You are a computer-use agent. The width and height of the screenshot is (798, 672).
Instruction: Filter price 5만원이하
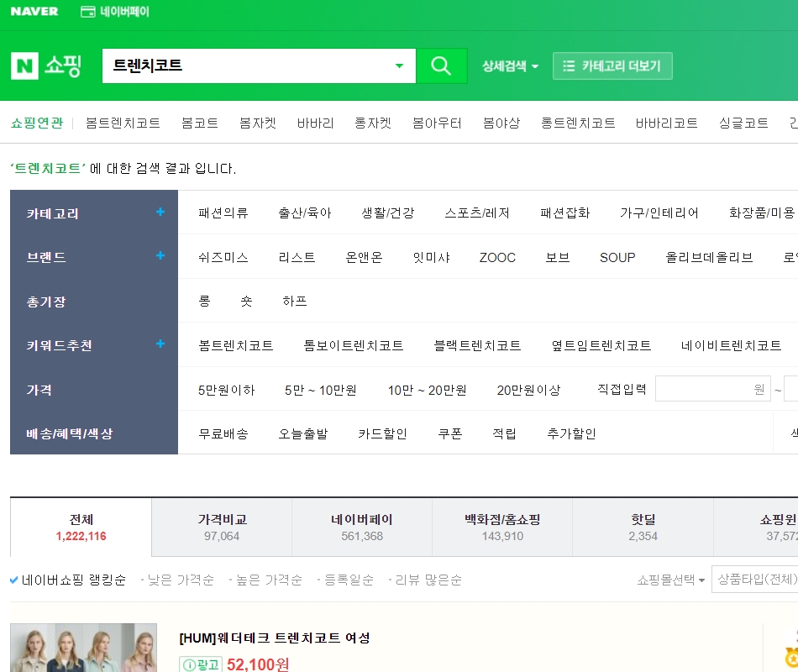click(x=226, y=390)
